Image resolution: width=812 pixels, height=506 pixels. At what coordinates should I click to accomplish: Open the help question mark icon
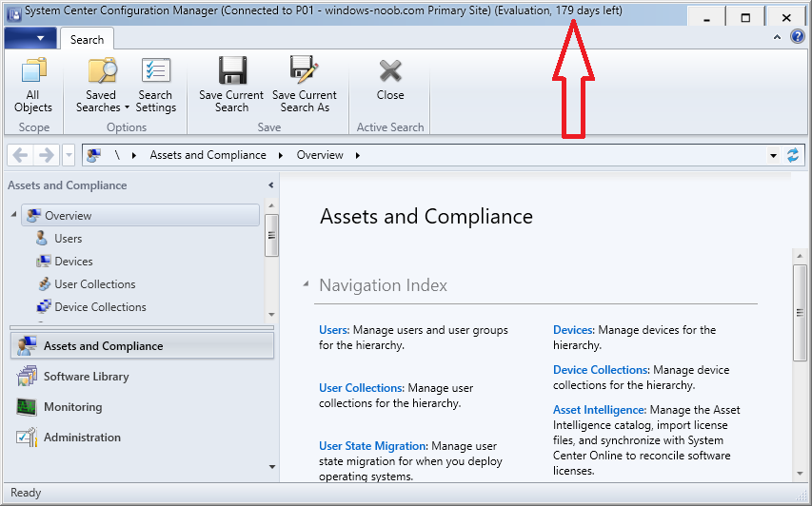tap(797, 37)
